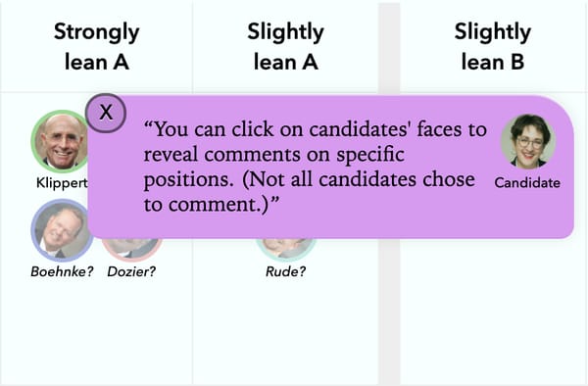
Task: Click the Boehnke? name label
Action: (62, 271)
